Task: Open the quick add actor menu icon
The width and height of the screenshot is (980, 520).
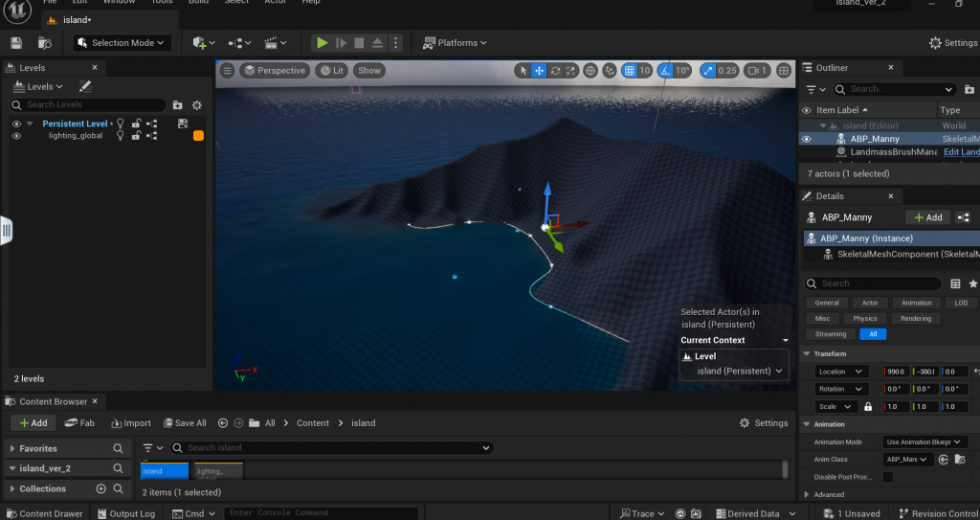Action: click(204, 42)
